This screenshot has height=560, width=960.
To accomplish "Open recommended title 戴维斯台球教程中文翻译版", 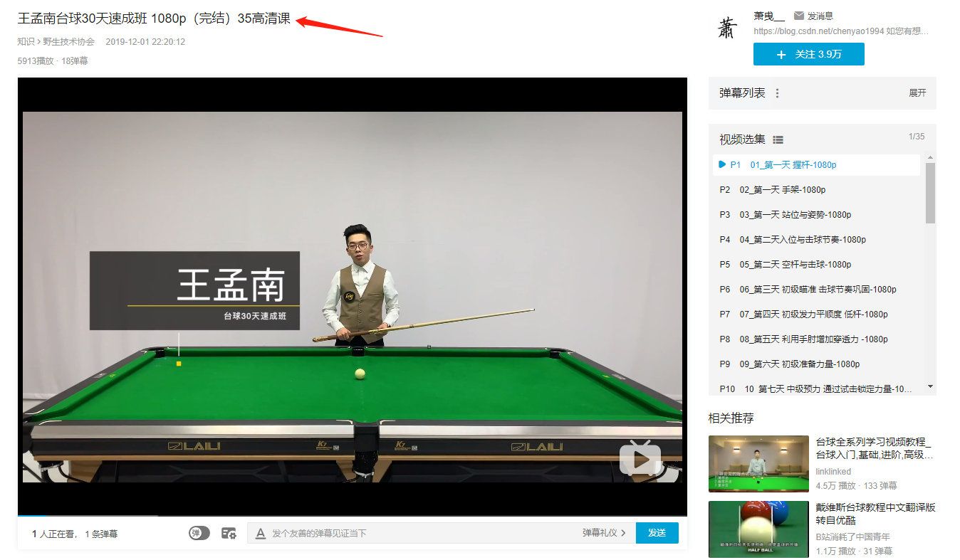I will (x=875, y=514).
